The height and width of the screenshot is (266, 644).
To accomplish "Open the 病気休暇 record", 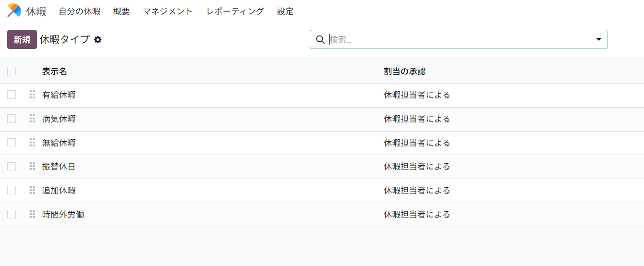I will pyautogui.click(x=59, y=119).
